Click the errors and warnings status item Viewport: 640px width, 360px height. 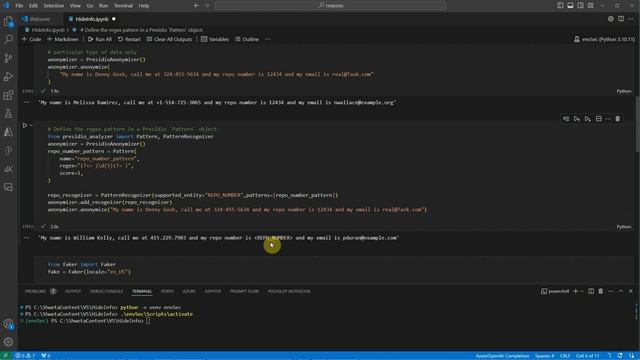coord(25,356)
